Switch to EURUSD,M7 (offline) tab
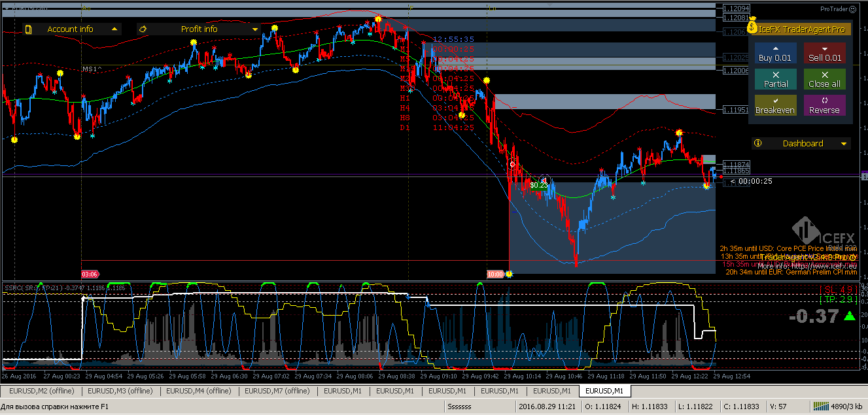The image size is (868, 415). [x=277, y=391]
